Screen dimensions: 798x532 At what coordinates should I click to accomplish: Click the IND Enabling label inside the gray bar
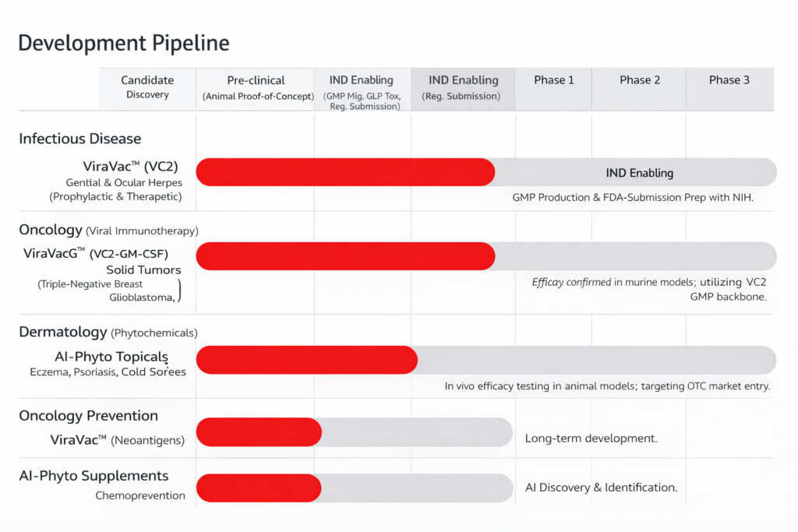(639, 173)
